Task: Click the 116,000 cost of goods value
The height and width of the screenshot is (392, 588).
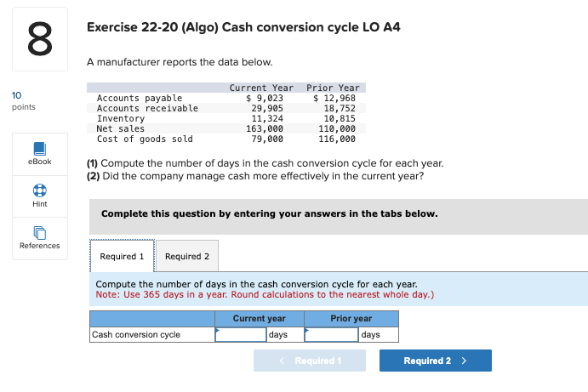Action: point(337,139)
